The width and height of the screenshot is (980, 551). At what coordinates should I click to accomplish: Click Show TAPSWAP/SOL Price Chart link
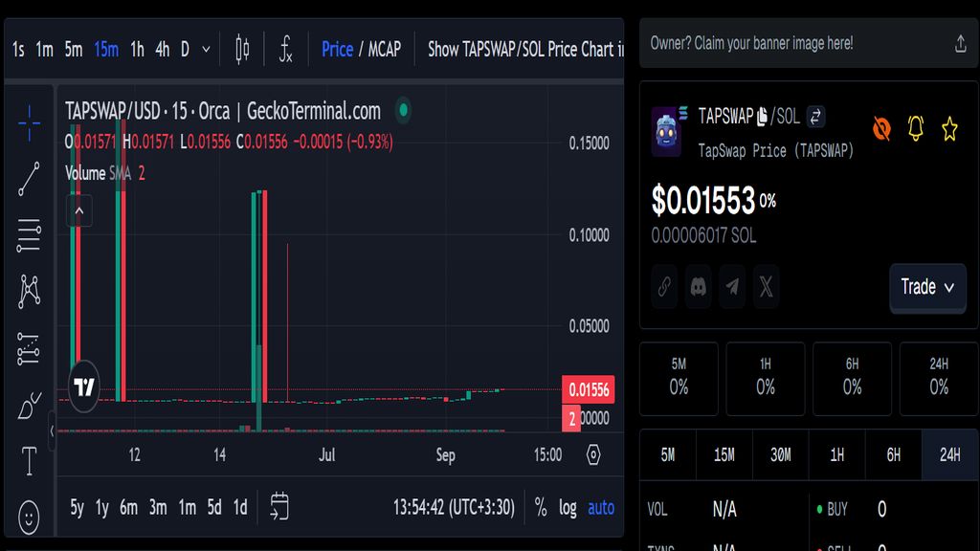tap(525, 50)
